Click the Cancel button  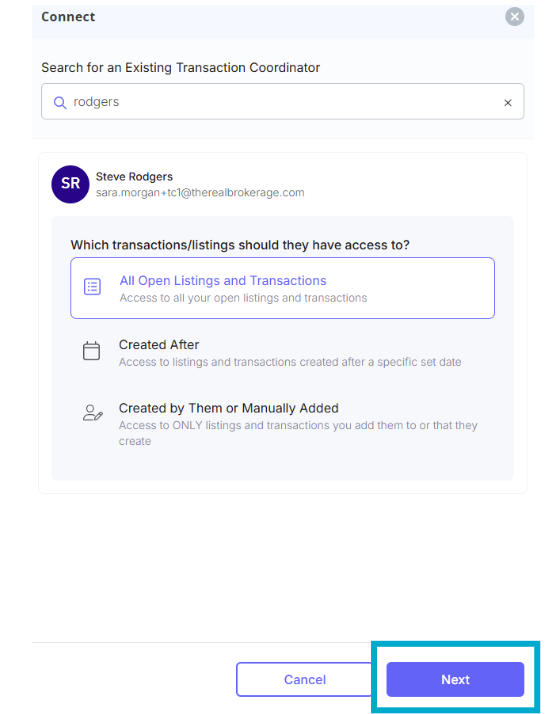point(305,679)
